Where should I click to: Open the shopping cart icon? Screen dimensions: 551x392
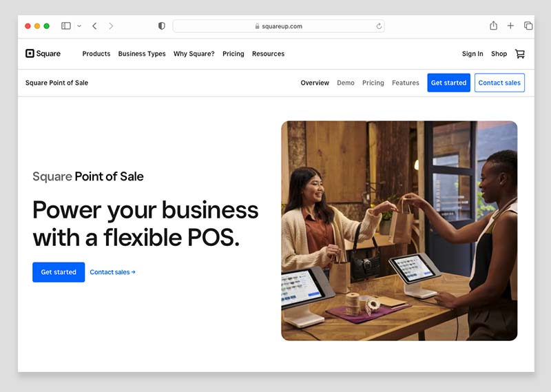click(x=520, y=54)
